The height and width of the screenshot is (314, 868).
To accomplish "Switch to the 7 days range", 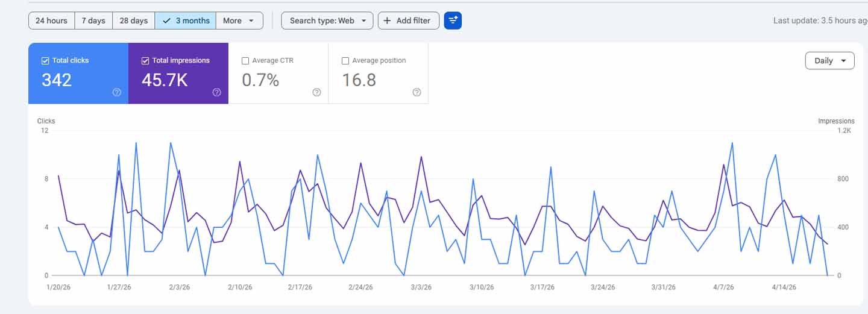I will click(93, 20).
